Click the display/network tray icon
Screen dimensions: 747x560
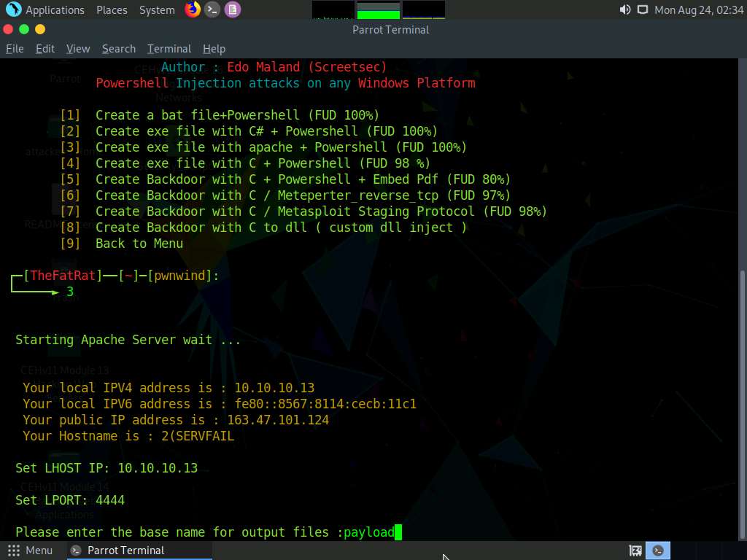click(643, 9)
